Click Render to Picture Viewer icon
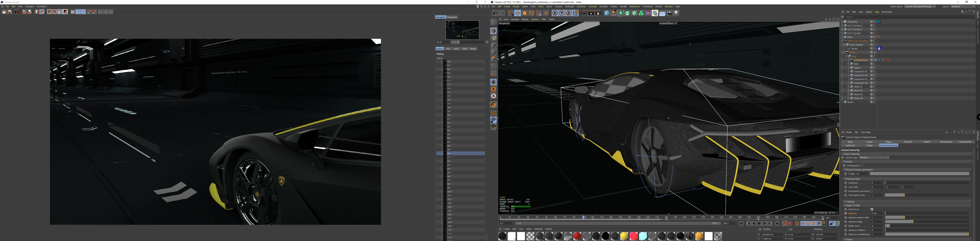980x241 pixels. click(x=591, y=13)
